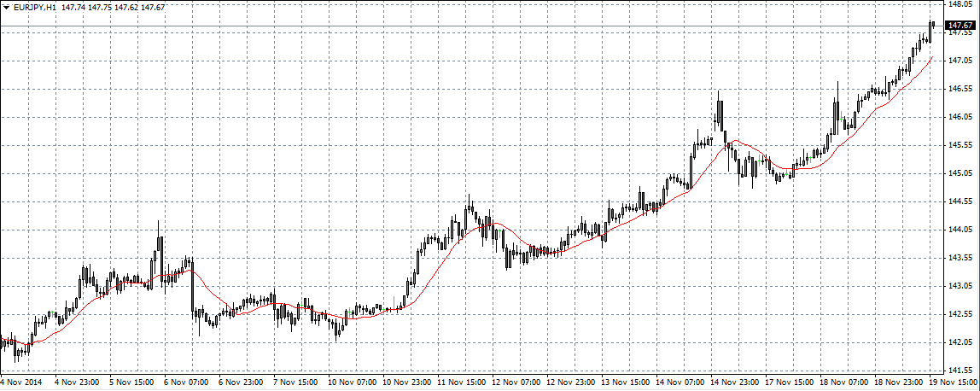The height and width of the screenshot is (391, 980).
Task: Click the 148.05 price axis label
Action: pos(960,3)
